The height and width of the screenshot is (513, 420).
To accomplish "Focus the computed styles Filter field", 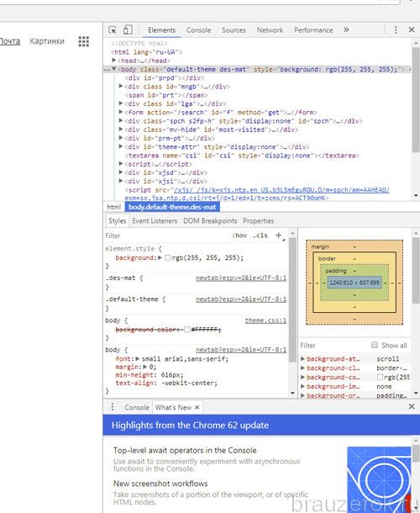I will click(333, 346).
